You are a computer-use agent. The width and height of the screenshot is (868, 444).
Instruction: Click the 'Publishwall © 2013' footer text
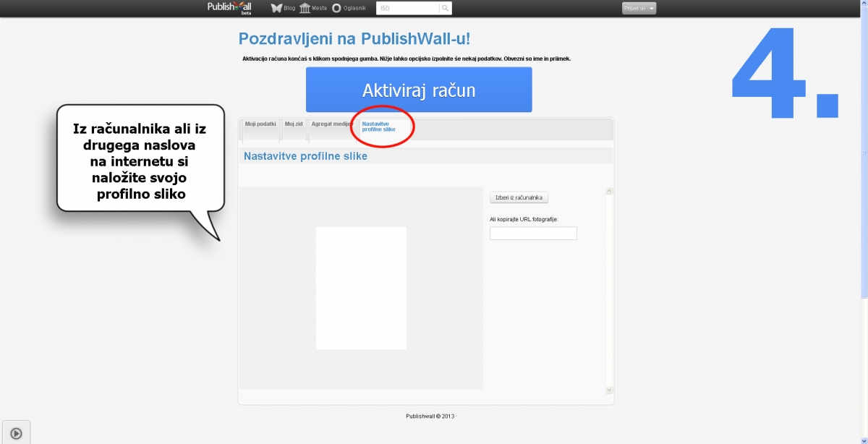[430, 416]
